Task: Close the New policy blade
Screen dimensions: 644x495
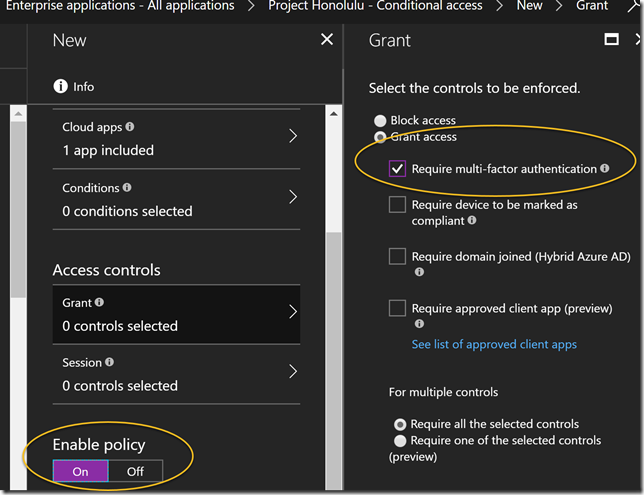Action: [x=326, y=40]
